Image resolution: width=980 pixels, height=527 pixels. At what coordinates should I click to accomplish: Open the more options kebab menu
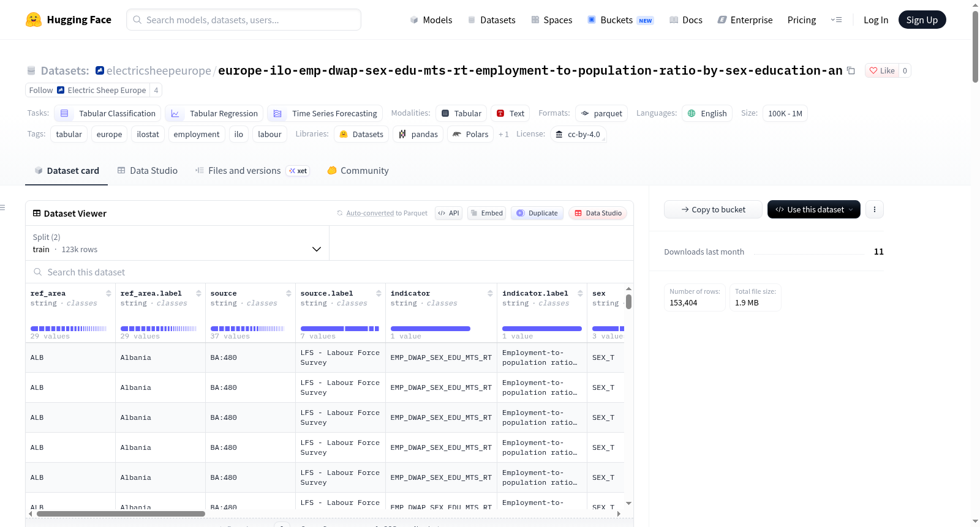coord(875,209)
